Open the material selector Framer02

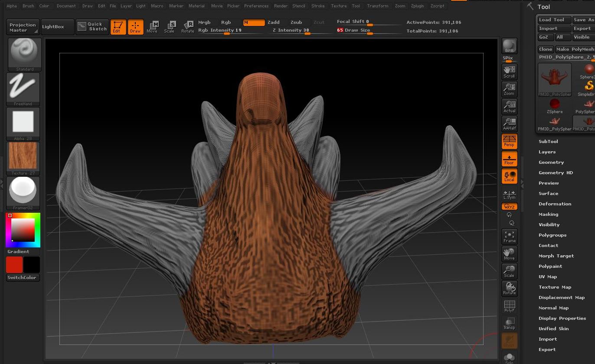pos(23,190)
